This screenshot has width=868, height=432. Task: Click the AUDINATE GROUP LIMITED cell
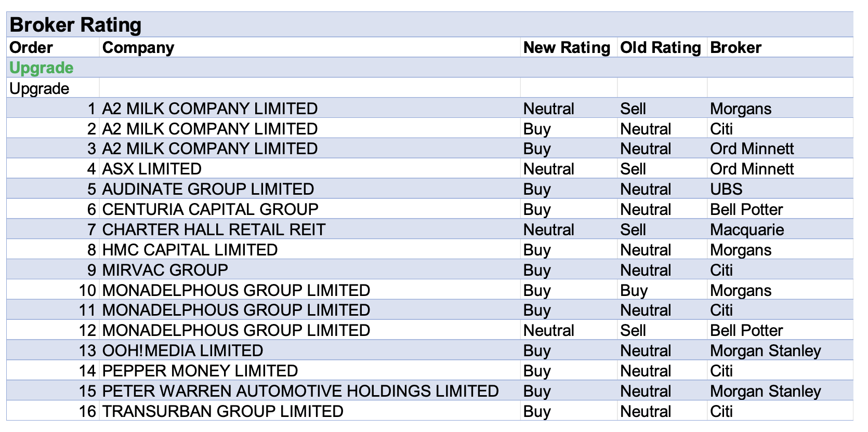click(208, 190)
